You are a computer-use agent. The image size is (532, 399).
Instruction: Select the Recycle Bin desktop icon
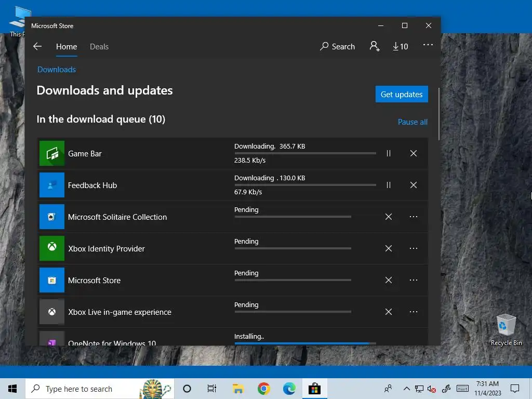point(506,330)
